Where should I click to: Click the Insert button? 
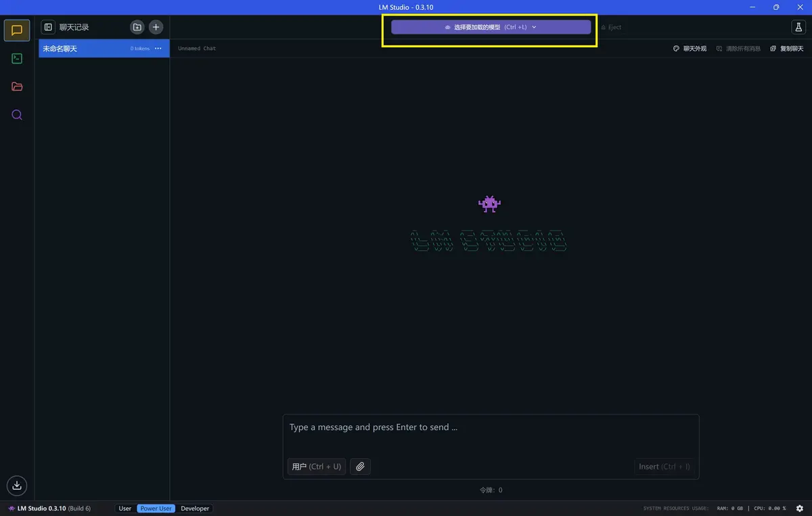pyautogui.click(x=664, y=467)
